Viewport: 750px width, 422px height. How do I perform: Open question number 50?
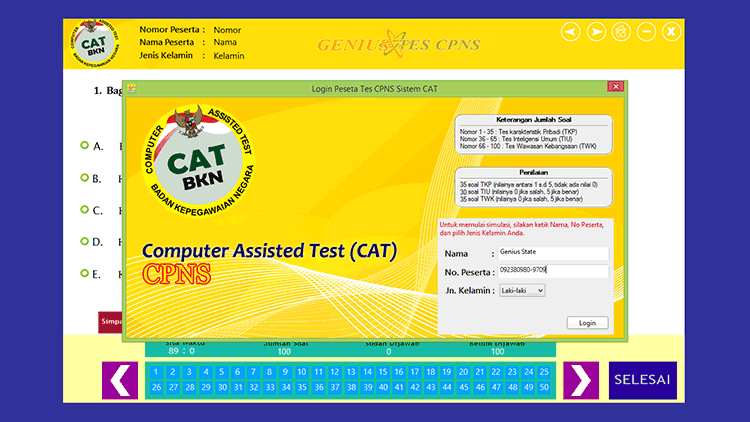544,388
